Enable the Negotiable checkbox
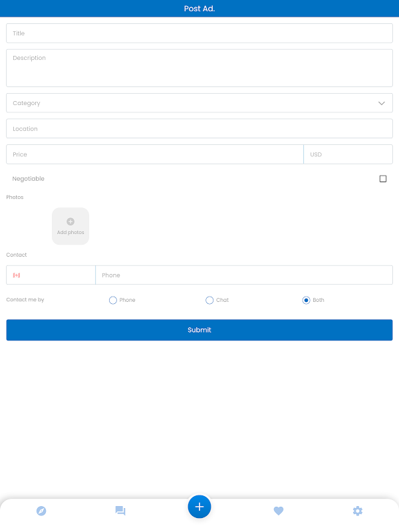This screenshot has width=399, height=532. [383, 179]
